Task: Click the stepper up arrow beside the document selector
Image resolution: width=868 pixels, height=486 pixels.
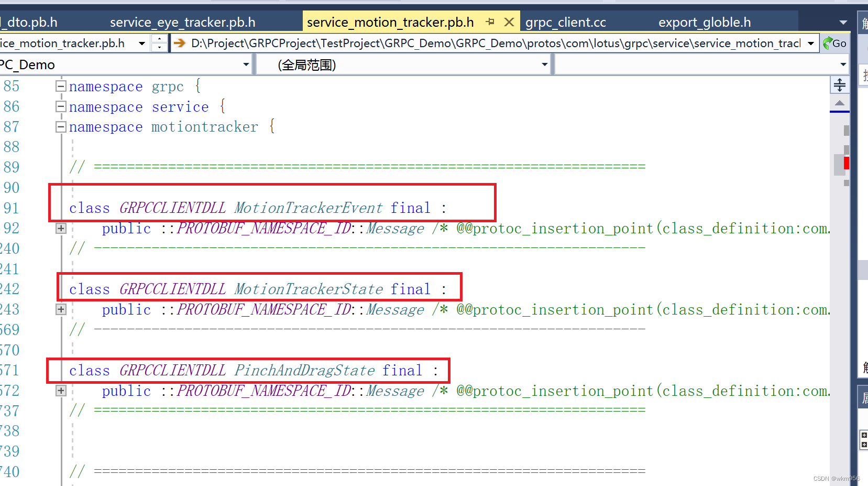Action: pyautogui.click(x=159, y=39)
